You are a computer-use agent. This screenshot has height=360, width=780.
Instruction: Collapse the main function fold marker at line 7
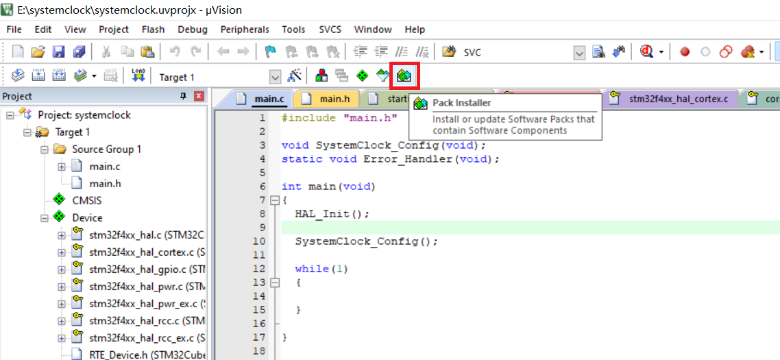point(274,201)
